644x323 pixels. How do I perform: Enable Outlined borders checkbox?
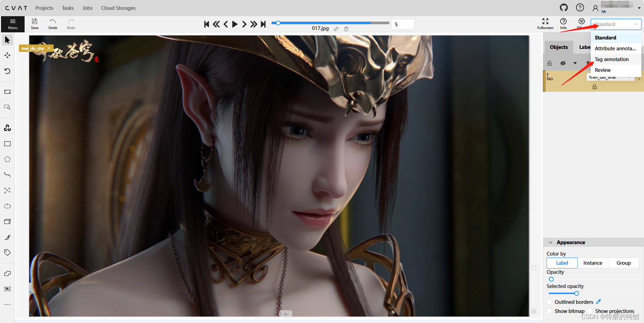549,302
